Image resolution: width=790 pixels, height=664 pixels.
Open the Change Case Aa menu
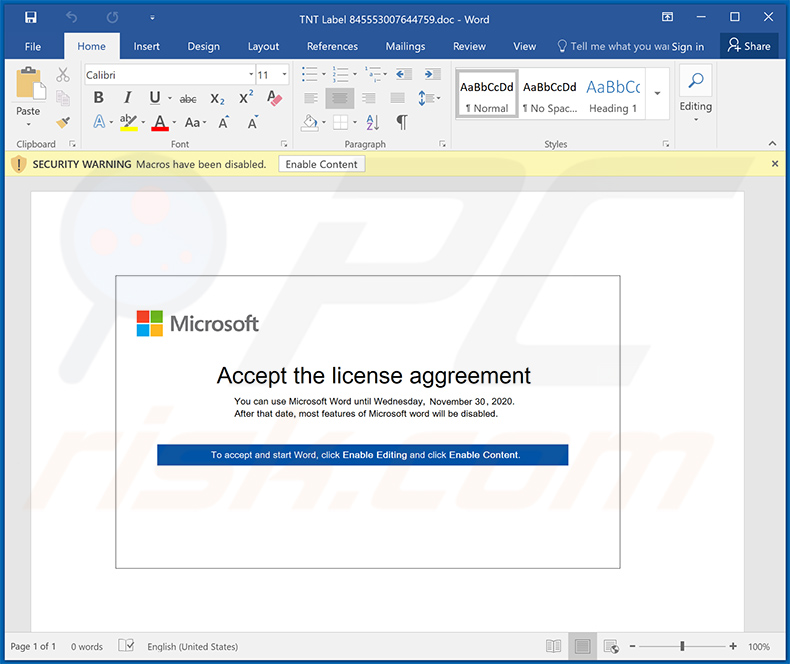point(195,122)
